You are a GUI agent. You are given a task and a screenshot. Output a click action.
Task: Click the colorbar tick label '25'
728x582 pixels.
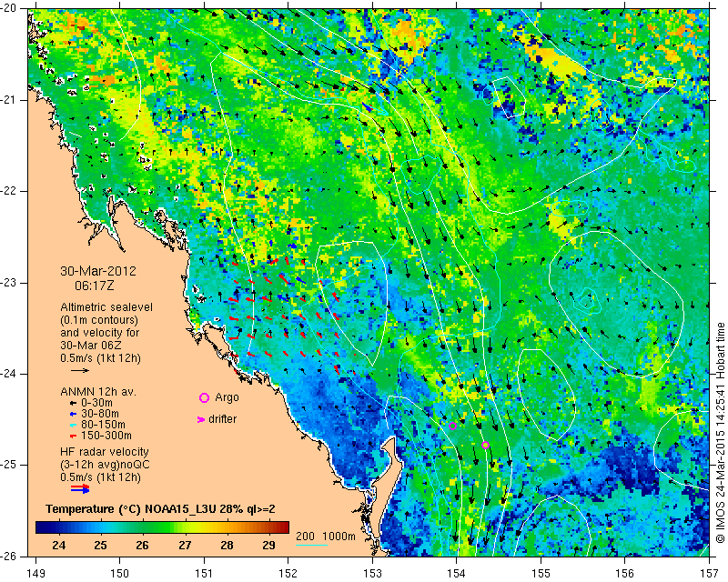click(101, 546)
